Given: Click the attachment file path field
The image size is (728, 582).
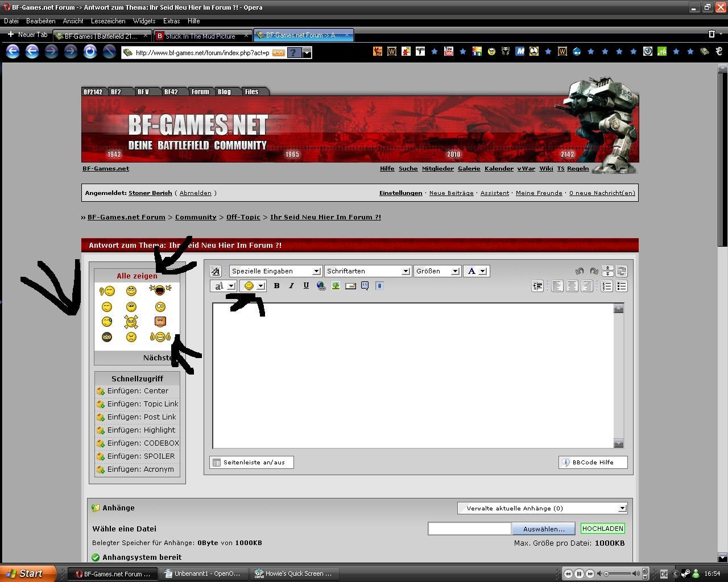Looking at the screenshot, I should (469, 529).
